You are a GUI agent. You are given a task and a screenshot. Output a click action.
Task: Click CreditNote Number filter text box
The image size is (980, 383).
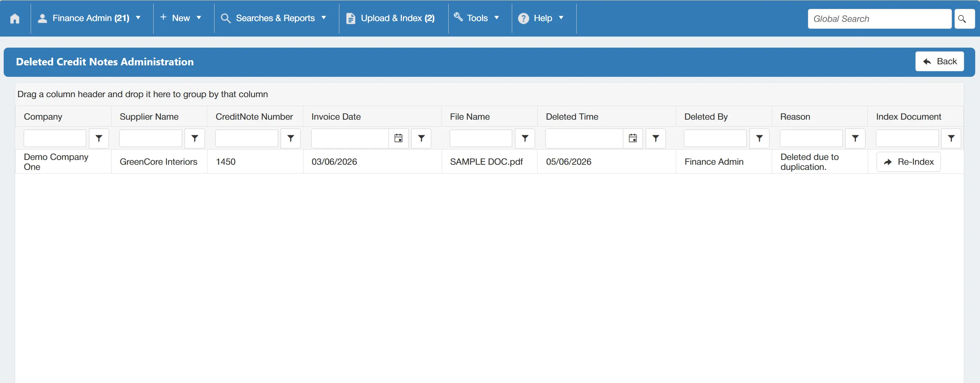[x=247, y=139]
